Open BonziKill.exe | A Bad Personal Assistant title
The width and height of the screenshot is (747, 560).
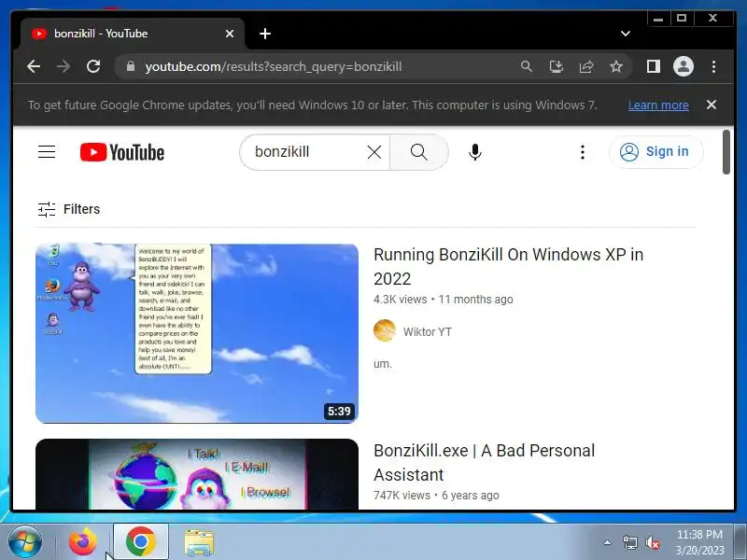click(484, 462)
